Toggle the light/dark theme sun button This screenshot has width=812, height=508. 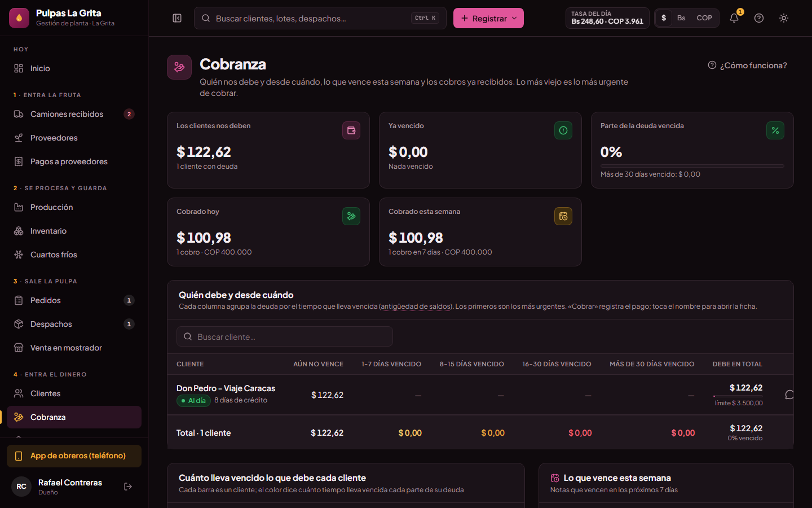(x=784, y=18)
